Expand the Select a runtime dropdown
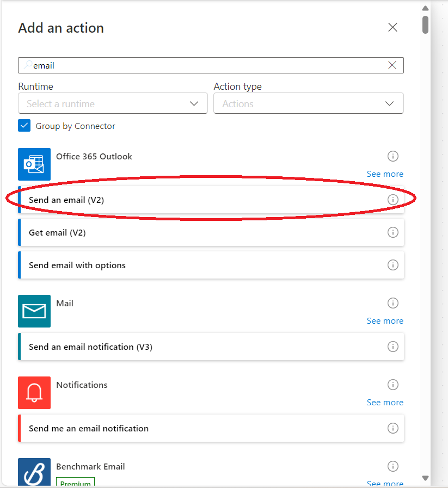The height and width of the screenshot is (488, 448). (113, 103)
